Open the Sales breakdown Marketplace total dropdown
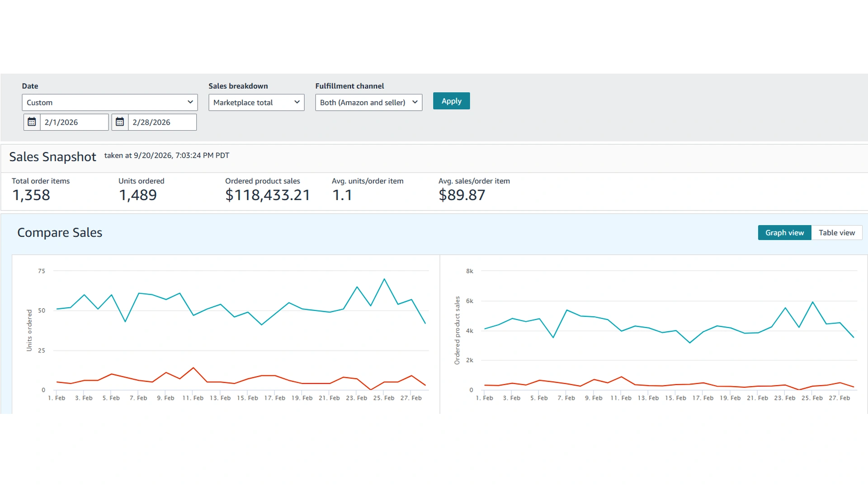Screen dimensions: 868x488 tap(256, 103)
